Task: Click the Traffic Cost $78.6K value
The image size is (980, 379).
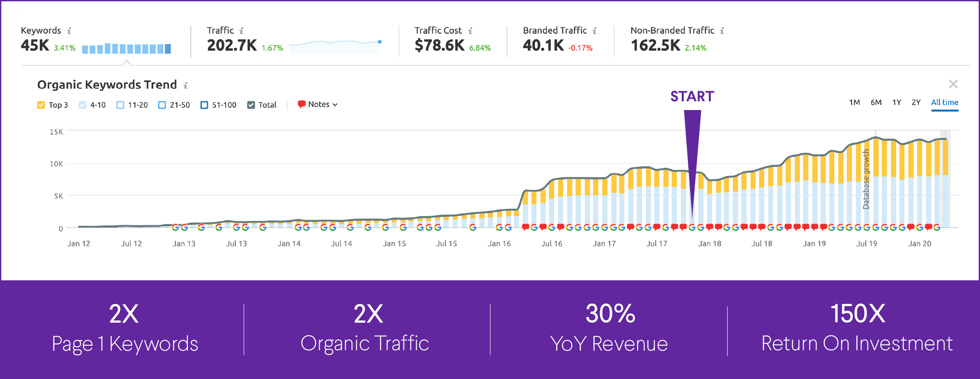Action: point(439,45)
